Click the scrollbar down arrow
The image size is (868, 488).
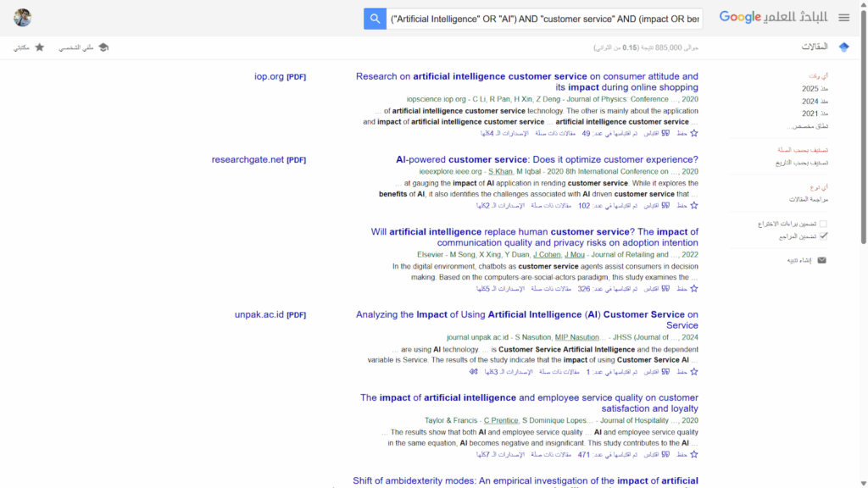click(x=864, y=484)
